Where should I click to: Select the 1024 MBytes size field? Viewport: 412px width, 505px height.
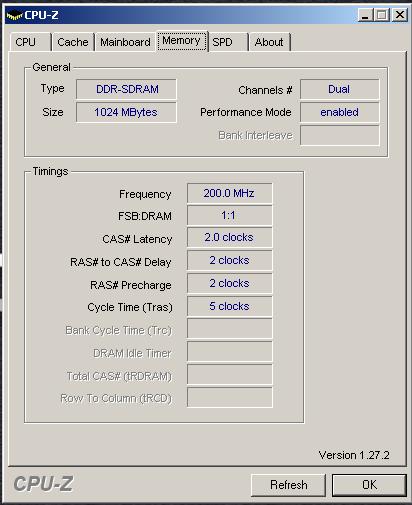click(126, 112)
